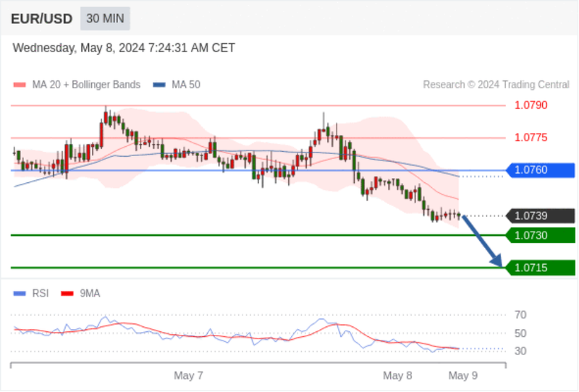579x392 pixels.
Task: Click the 1.0730 green support tag
Action: (x=540, y=236)
